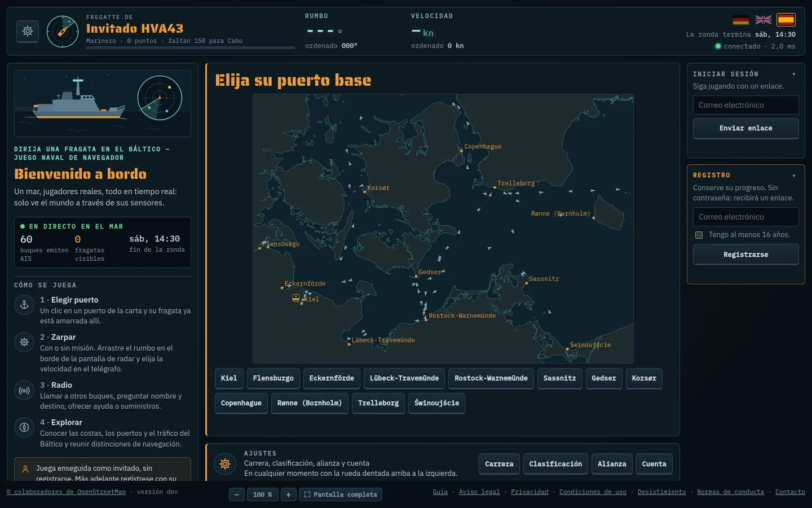
Task: Toggle Pantalla completa fullscreen mode
Action: (x=341, y=494)
